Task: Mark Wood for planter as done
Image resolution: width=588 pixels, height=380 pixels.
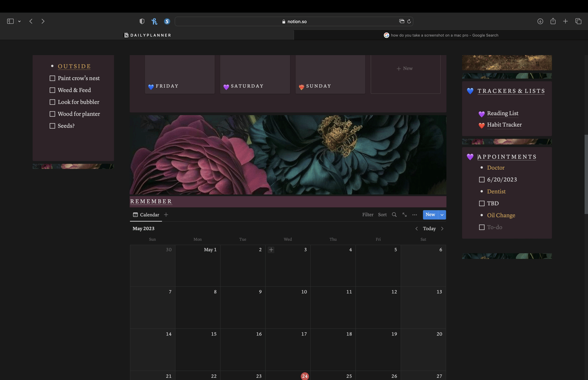Action: (52, 114)
